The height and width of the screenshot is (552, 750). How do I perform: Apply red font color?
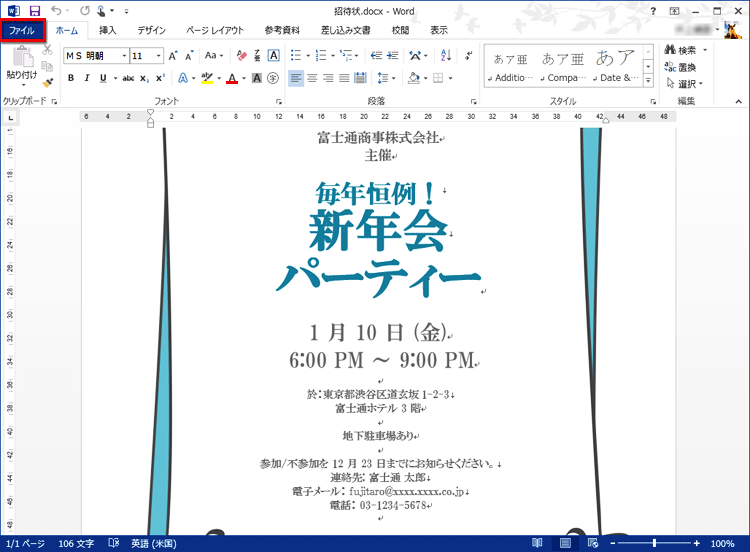pyautogui.click(x=232, y=78)
